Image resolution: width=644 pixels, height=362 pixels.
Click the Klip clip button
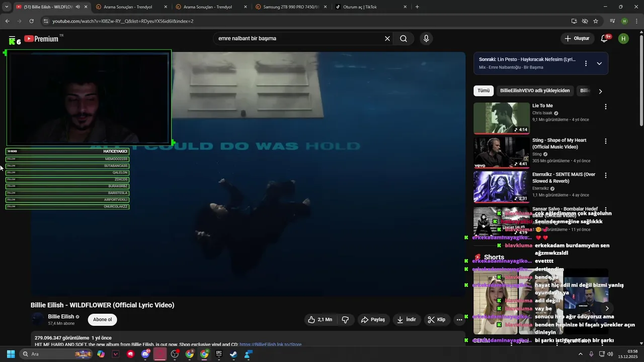click(437, 320)
